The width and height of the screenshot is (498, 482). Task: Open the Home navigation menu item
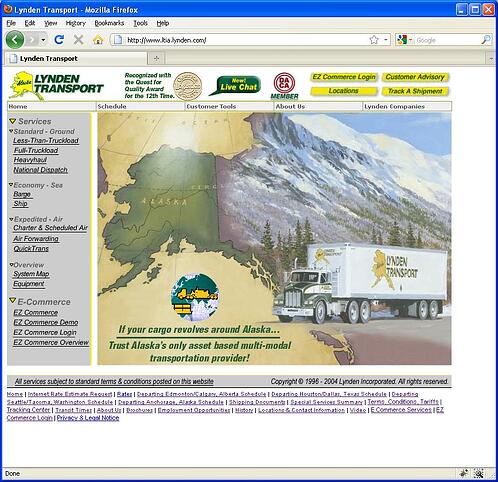51,106
